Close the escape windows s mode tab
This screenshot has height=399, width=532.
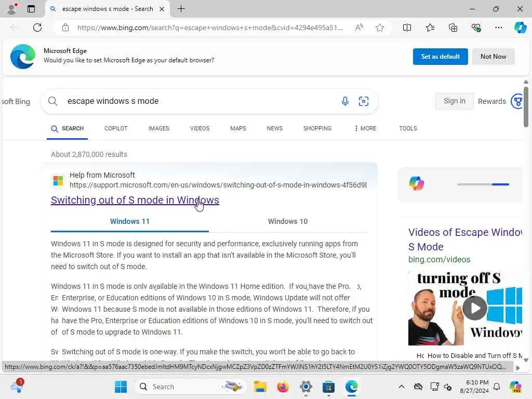pyautogui.click(x=162, y=9)
